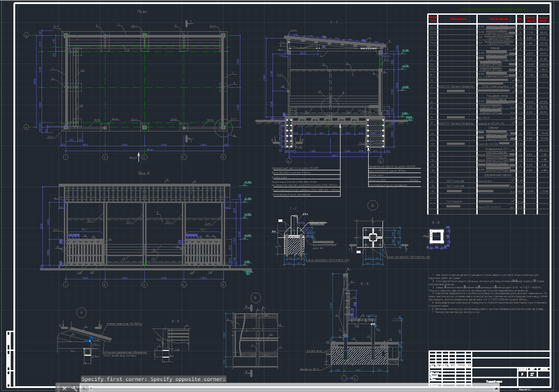559x392 pixels.
Task: Select the 'гибкая черепица КАТЕПАЛ' annotation
Action: (x=124, y=324)
